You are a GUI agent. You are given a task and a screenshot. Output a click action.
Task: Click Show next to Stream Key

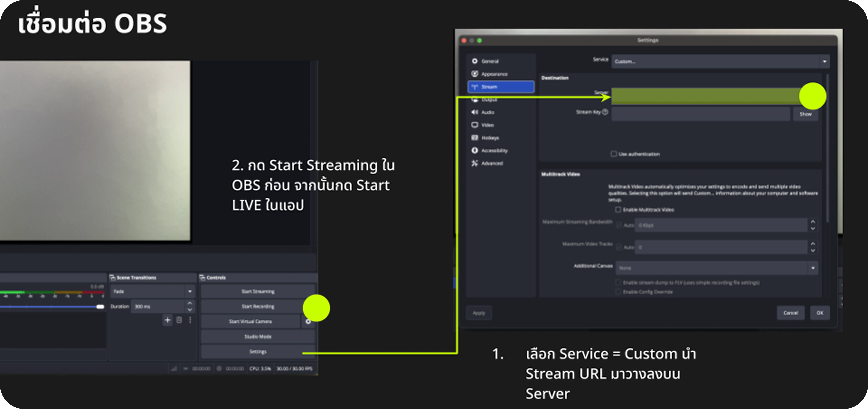pyautogui.click(x=806, y=114)
